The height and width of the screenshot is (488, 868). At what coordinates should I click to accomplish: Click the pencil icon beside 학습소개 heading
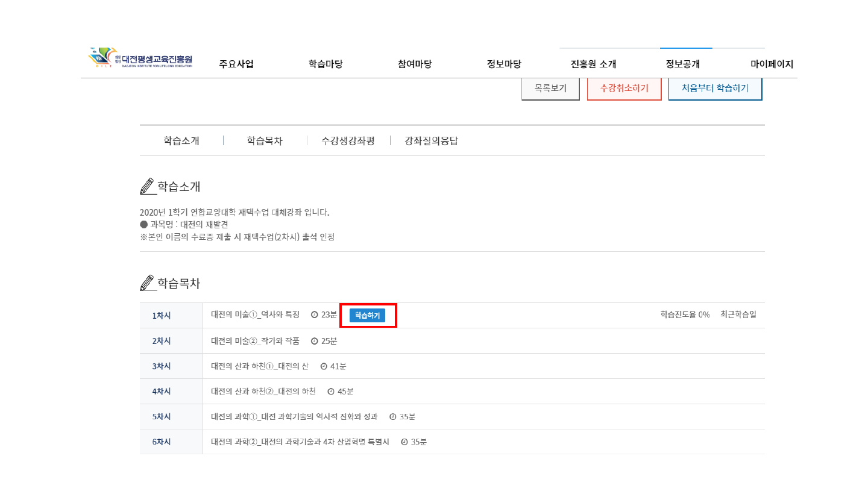(147, 187)
